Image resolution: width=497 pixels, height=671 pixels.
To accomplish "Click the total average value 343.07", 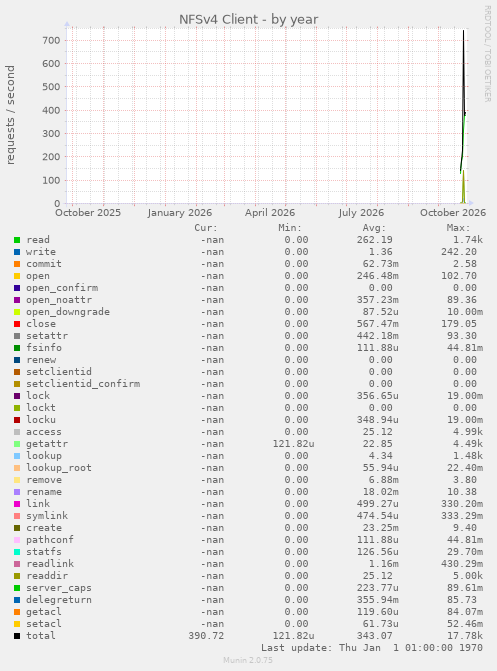I will pos(375,636).
